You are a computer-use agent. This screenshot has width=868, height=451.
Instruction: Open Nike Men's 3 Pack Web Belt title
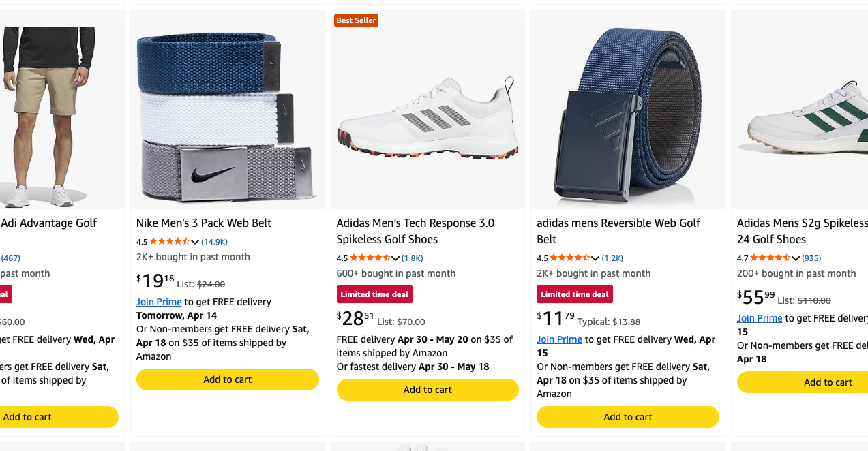pos(204,223)
